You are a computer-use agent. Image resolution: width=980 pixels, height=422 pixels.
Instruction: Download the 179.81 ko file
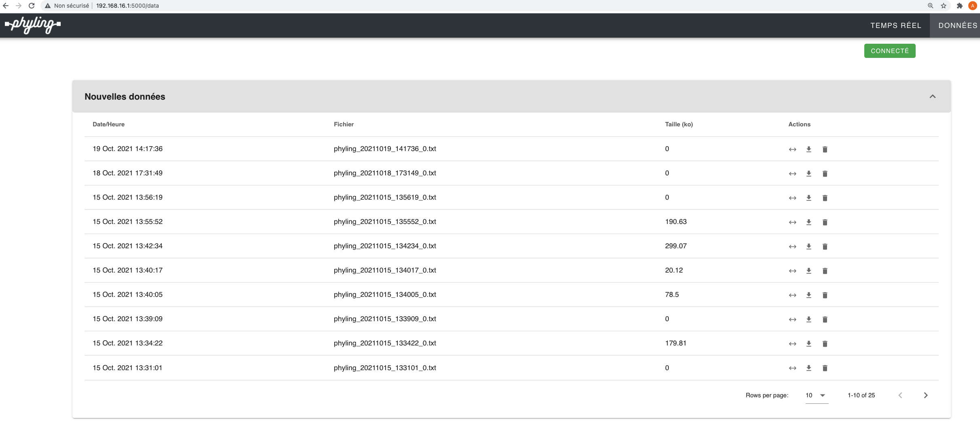click(x=808, y=343)
